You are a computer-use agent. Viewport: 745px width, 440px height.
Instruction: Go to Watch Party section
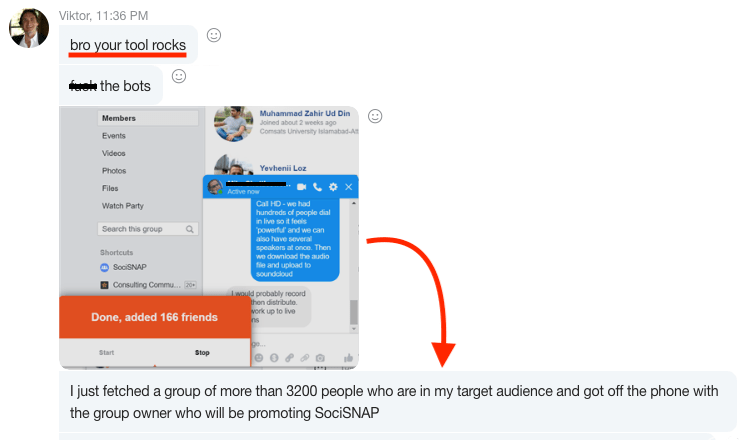point(123,206)
